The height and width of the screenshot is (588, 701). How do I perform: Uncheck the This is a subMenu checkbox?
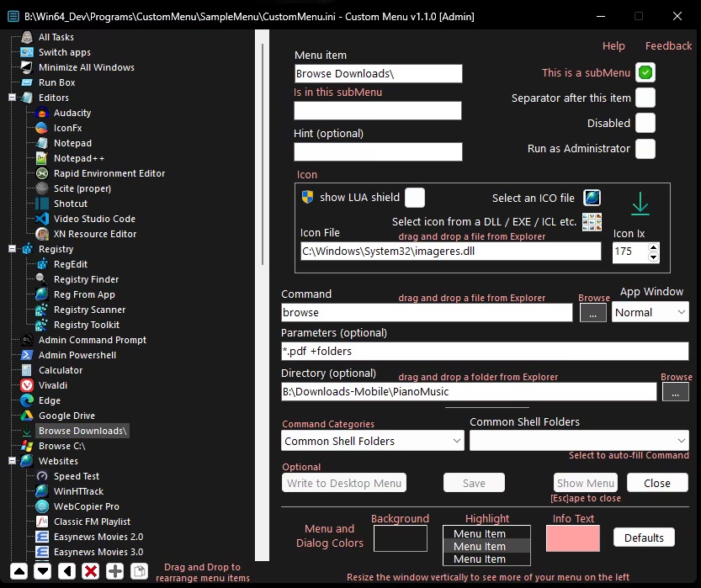click(x=645, y=72)
